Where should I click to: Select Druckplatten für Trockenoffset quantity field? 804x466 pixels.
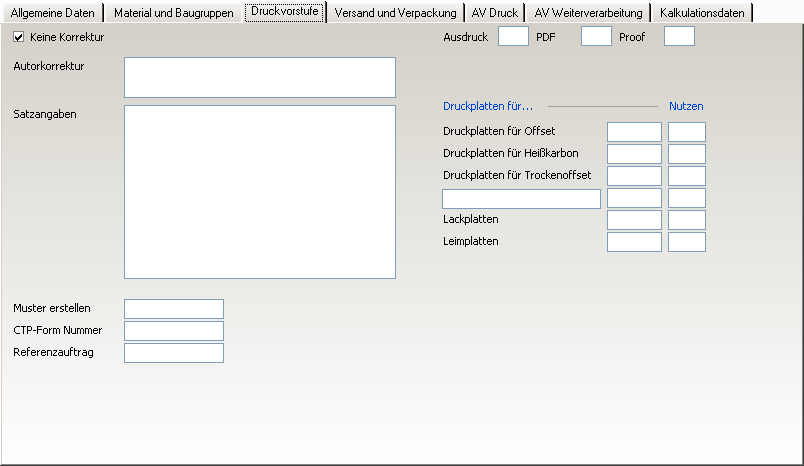click(634, 176)
